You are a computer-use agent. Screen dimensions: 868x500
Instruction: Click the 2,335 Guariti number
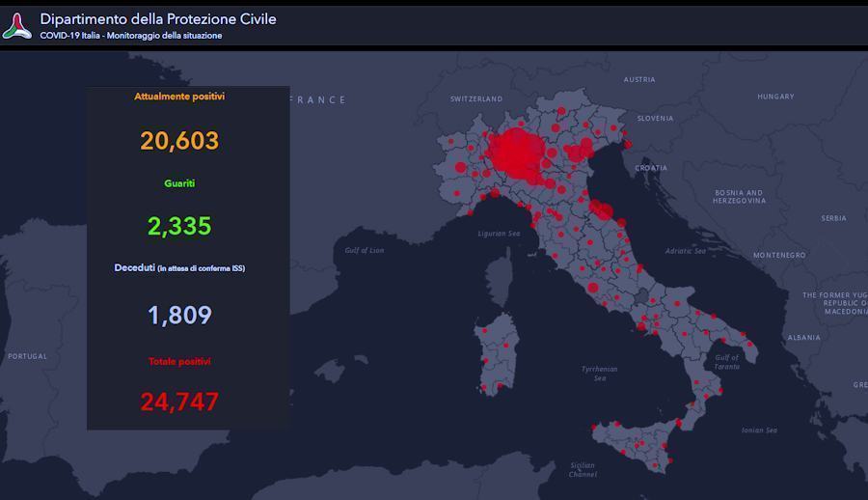tap(179, 226)
